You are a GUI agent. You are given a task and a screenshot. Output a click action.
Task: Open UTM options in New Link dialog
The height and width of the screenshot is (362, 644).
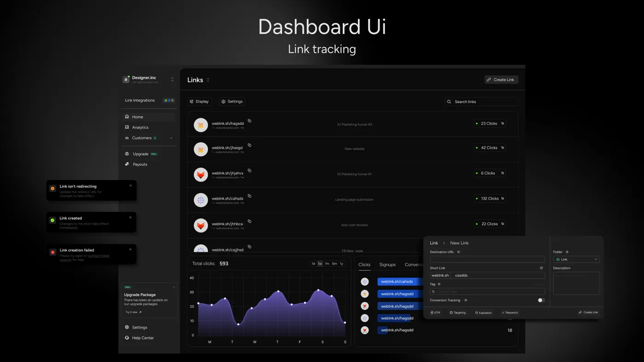coord(435,312)
